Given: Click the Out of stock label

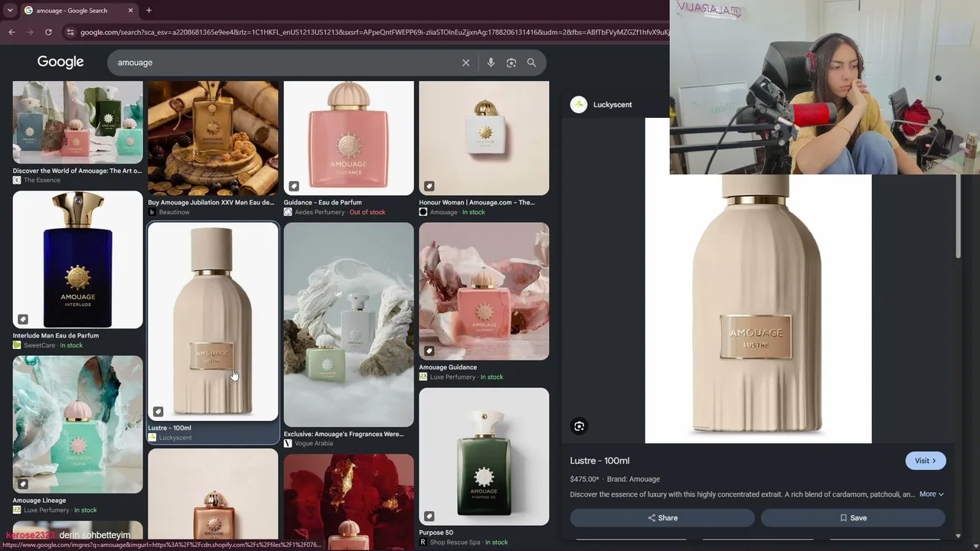Looking at the screenshot, I should pos(367,212).
